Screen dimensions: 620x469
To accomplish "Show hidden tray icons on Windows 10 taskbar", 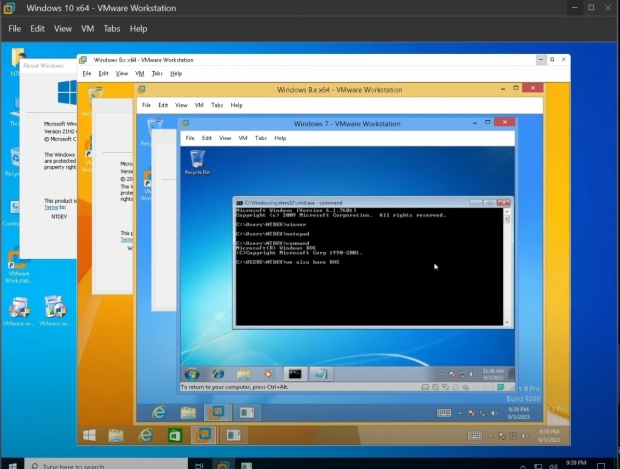I will (523, 467).
